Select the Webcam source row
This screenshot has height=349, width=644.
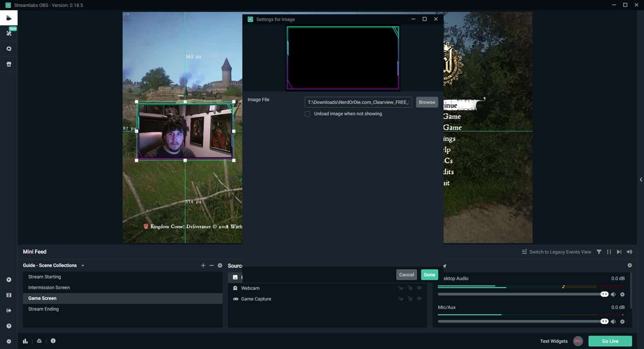327,288
